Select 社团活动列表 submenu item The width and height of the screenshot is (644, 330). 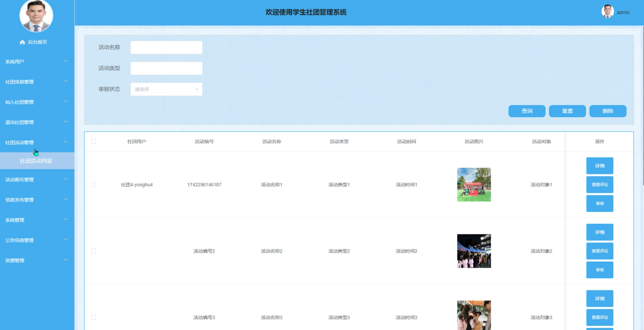tap(37, 161)
